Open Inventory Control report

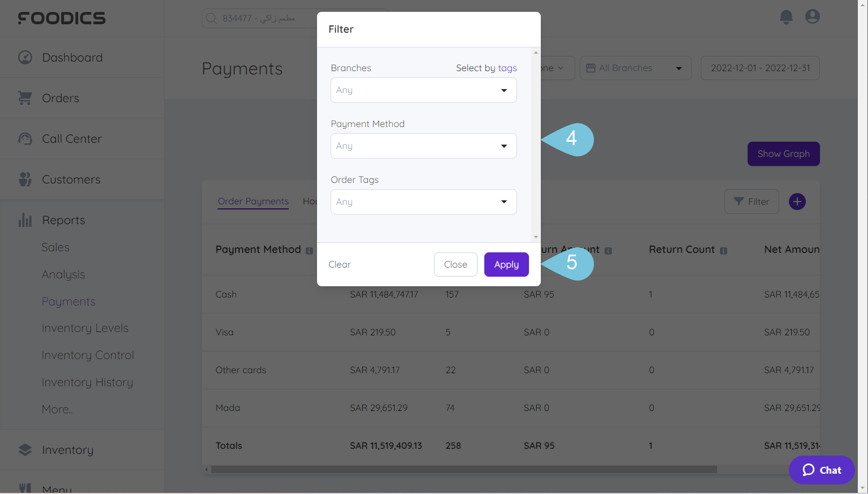(x=88, y=355)
